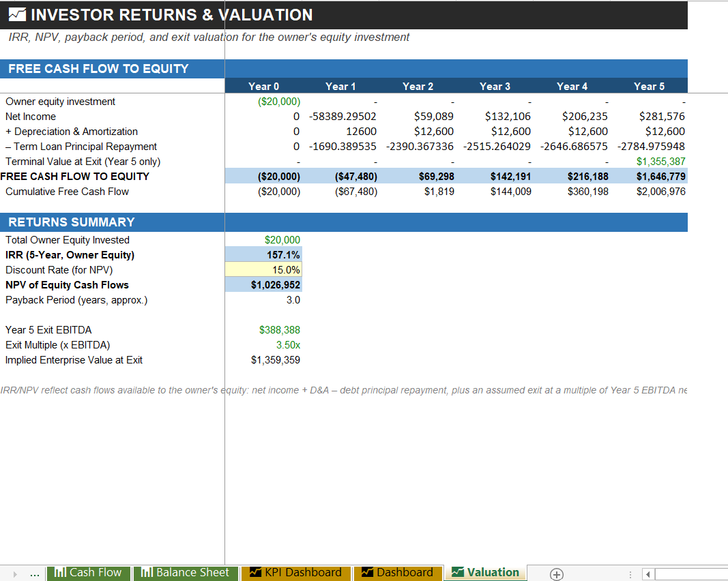
Task: Open hidden sheets list via ellipsis
Action: tap(34, 574)
